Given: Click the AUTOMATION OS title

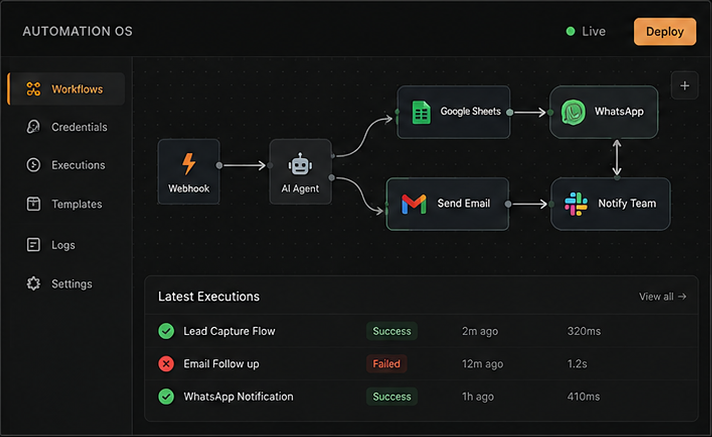Looking at the screenshot, I should coord(78,31).
